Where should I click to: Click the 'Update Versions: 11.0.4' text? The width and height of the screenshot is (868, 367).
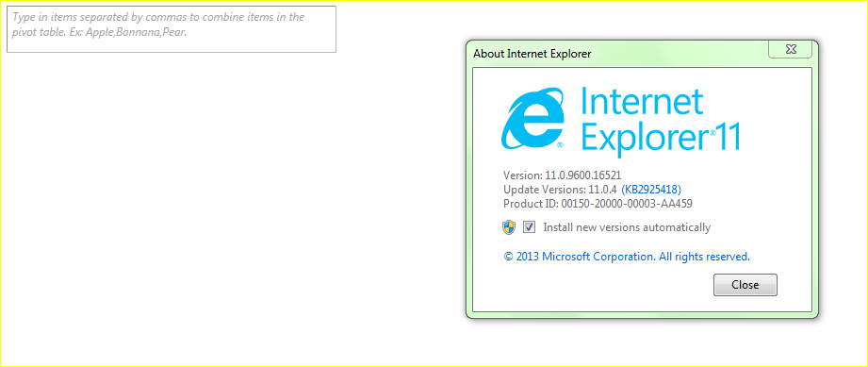coord(560,189)
